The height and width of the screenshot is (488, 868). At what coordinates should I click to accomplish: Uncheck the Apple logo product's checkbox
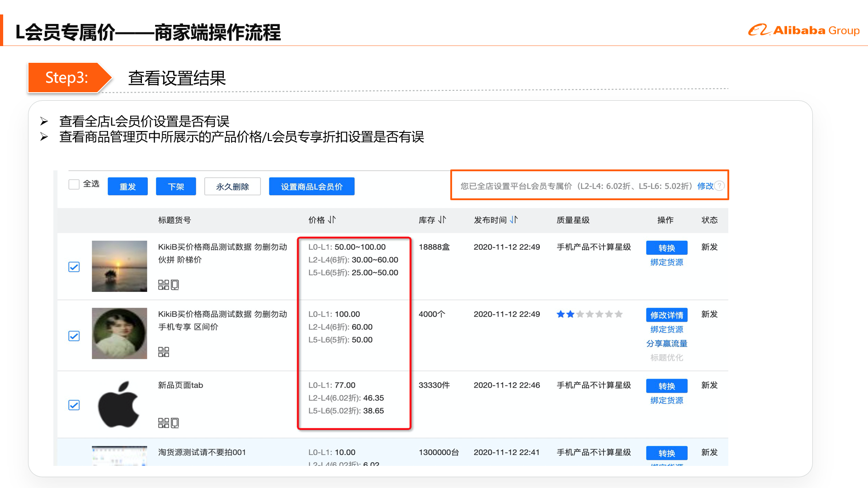point(74,405)
